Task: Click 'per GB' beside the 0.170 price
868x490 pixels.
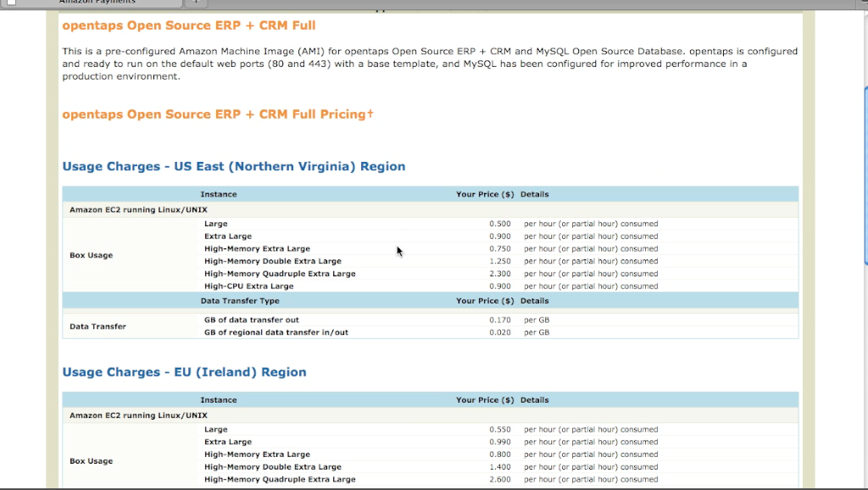Action: coord(537,320)
